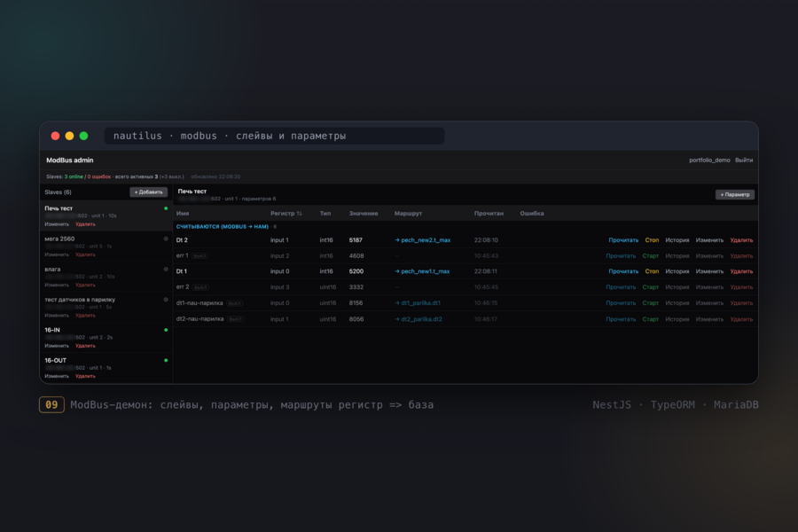Viewport: 798px width, 532px height.
Task: Select the 'влага' slave
Action: tap(106, 277)
